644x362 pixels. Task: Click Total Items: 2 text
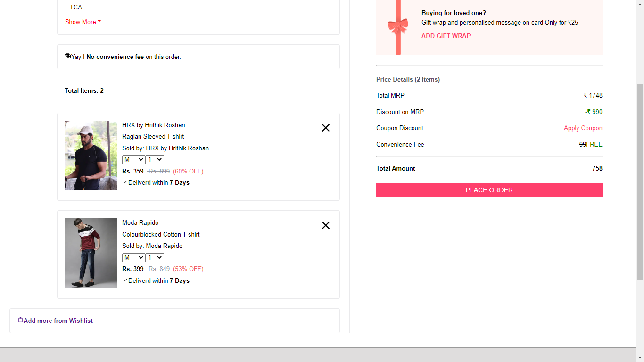click(x=84, y=90)
